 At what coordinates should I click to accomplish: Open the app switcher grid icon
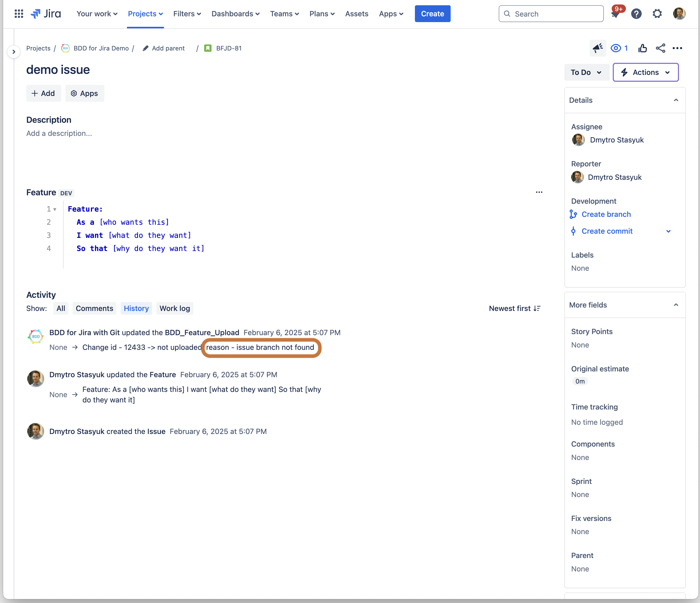pyautogui.click(x=19, y=14)
